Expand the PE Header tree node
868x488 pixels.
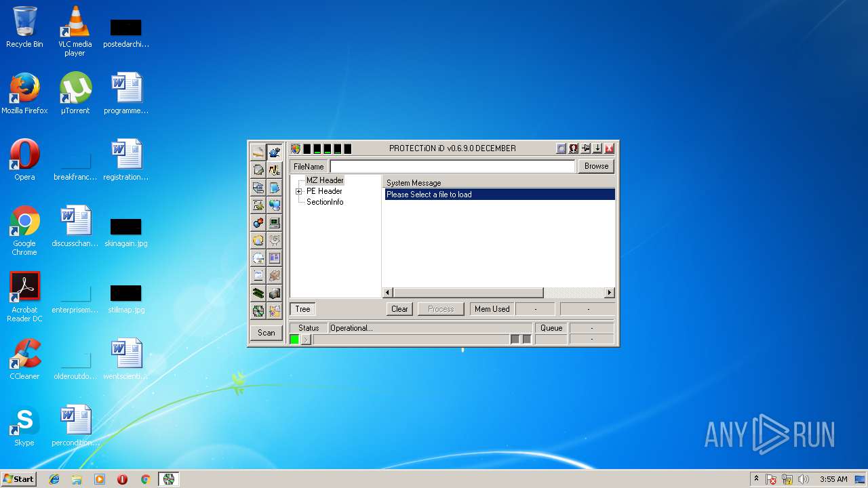[298, 192]
